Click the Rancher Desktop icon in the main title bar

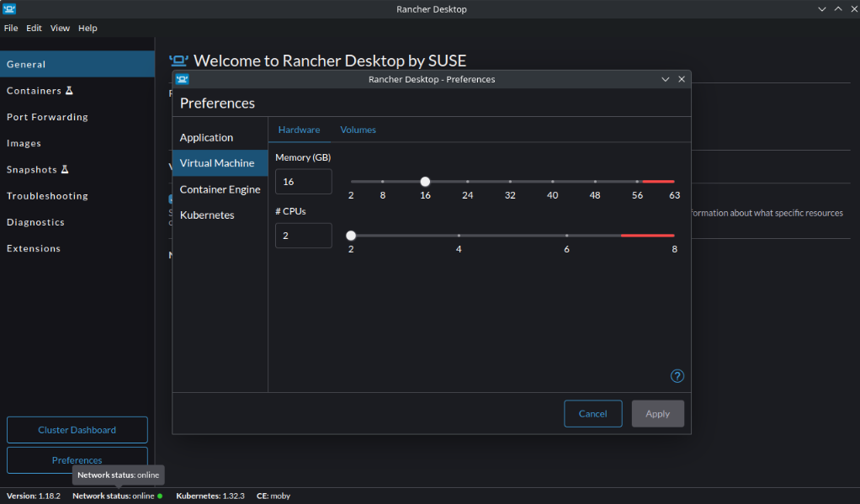[8, 8]
